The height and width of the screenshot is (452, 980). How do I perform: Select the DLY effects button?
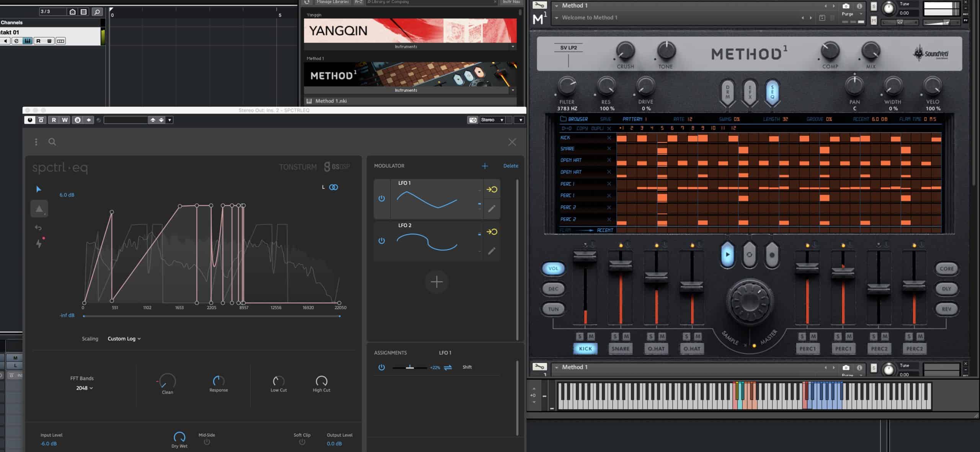click(946, 289)
